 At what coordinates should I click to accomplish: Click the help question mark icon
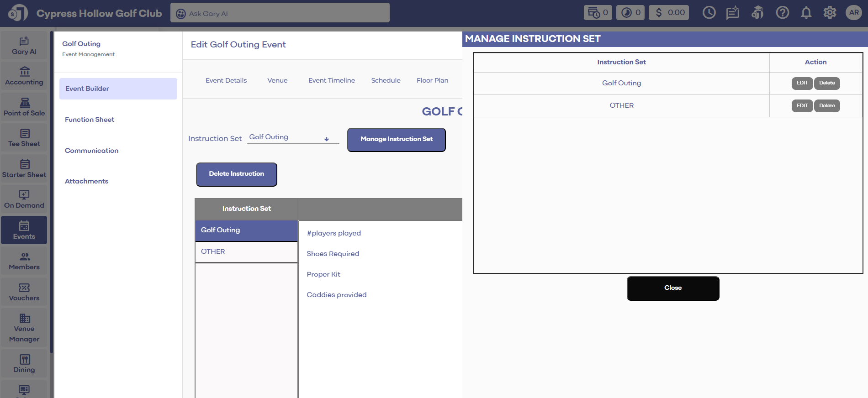coord(782,13)
